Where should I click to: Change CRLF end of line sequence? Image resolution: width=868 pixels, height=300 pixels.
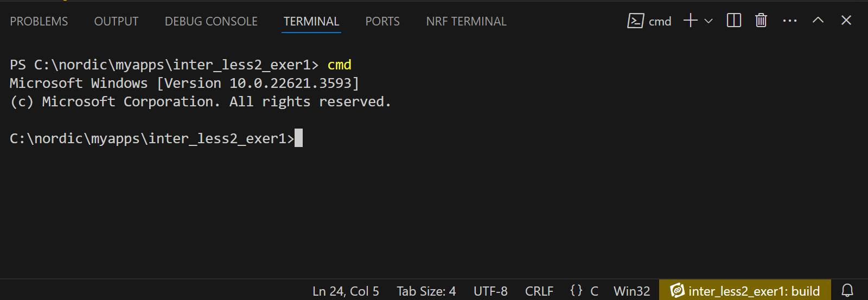tap(539, 291)
